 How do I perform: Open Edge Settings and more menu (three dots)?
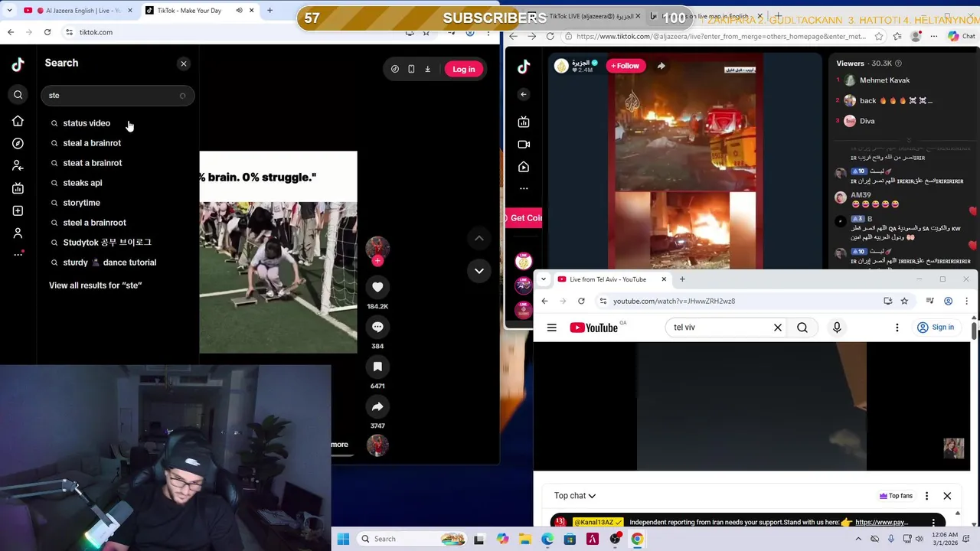(933, 36)
